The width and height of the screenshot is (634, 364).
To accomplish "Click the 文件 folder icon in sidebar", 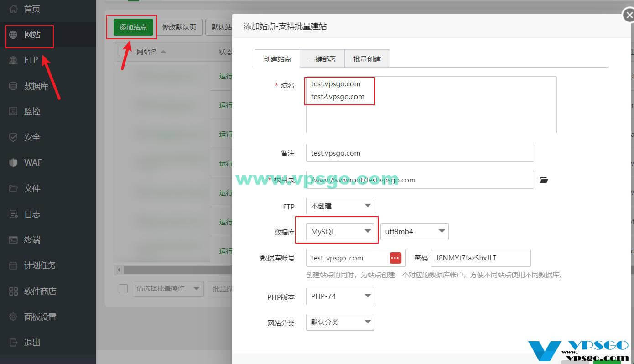I will click(14, 188).
